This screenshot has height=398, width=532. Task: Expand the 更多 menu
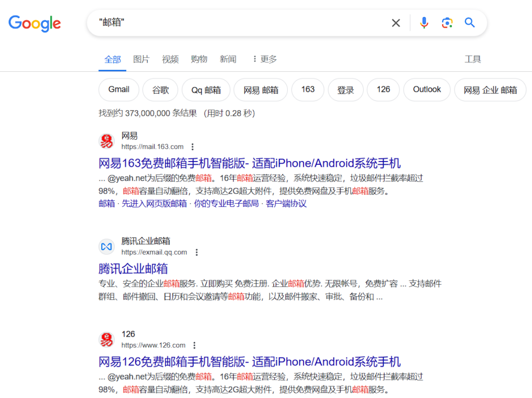[264, 59]
